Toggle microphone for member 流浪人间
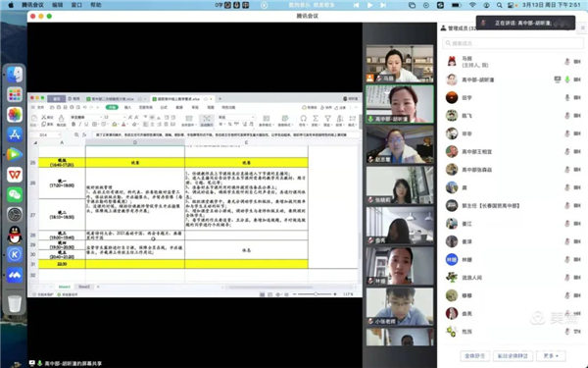This screenshot has height=368, width=588. point(567,278)
